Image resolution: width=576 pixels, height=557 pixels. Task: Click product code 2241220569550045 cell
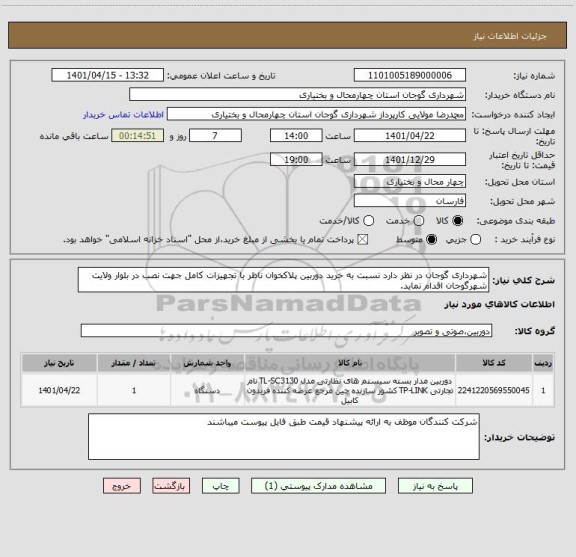coord(494,390)
